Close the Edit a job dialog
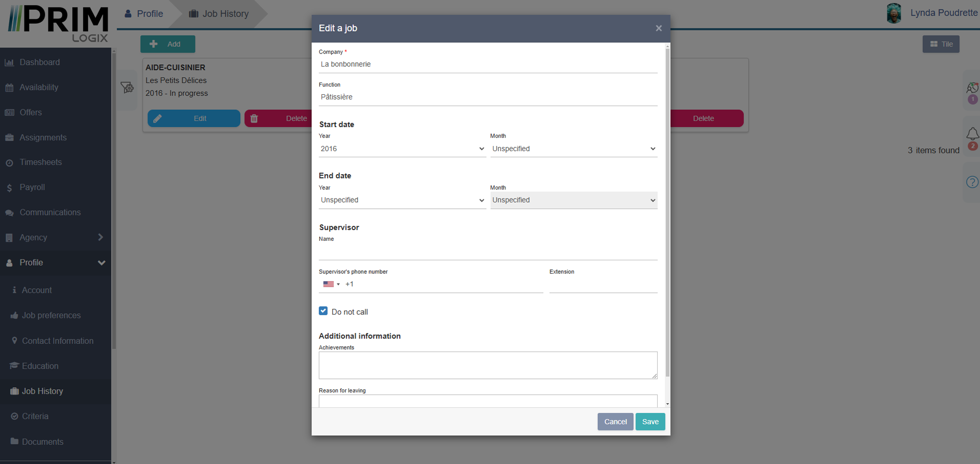 click(659, 28)
